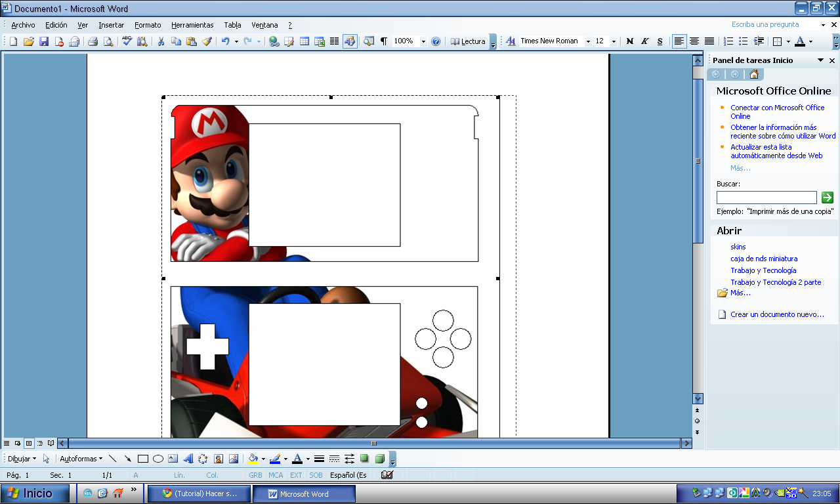Open the Insertar menu

coord(112,25)
